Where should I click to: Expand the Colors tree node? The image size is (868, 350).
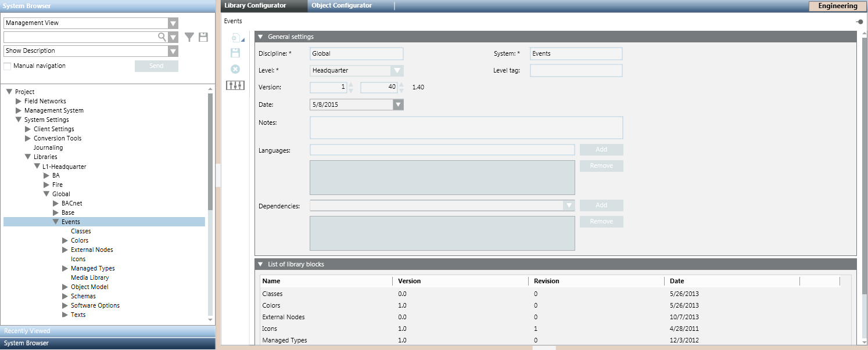click(x=65, y=240)
